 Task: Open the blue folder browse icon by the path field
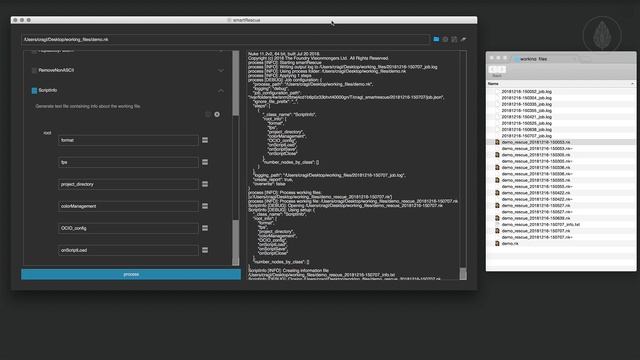coord(436,39)
